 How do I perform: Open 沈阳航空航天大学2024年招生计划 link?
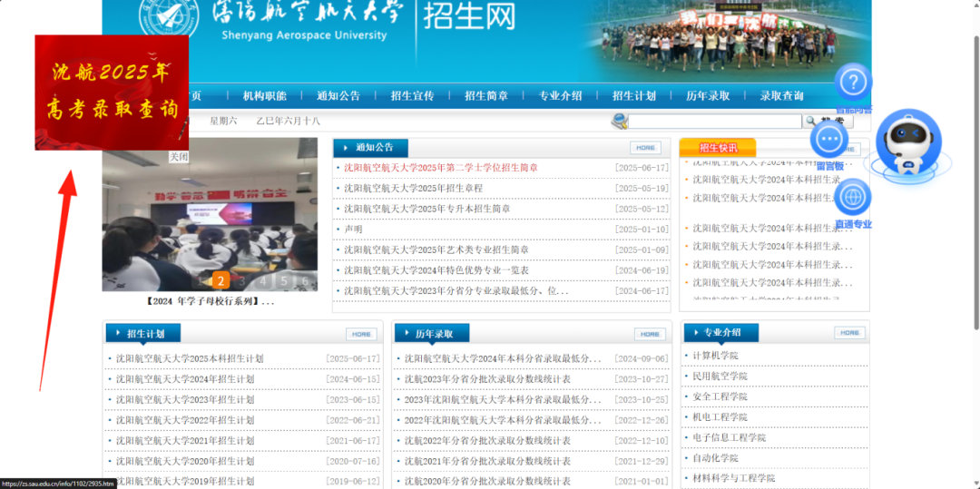pos(185,379)
